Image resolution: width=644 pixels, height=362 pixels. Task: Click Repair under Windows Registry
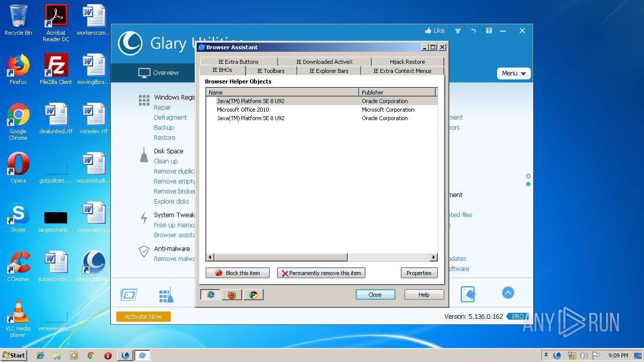[x=162, y=107]
